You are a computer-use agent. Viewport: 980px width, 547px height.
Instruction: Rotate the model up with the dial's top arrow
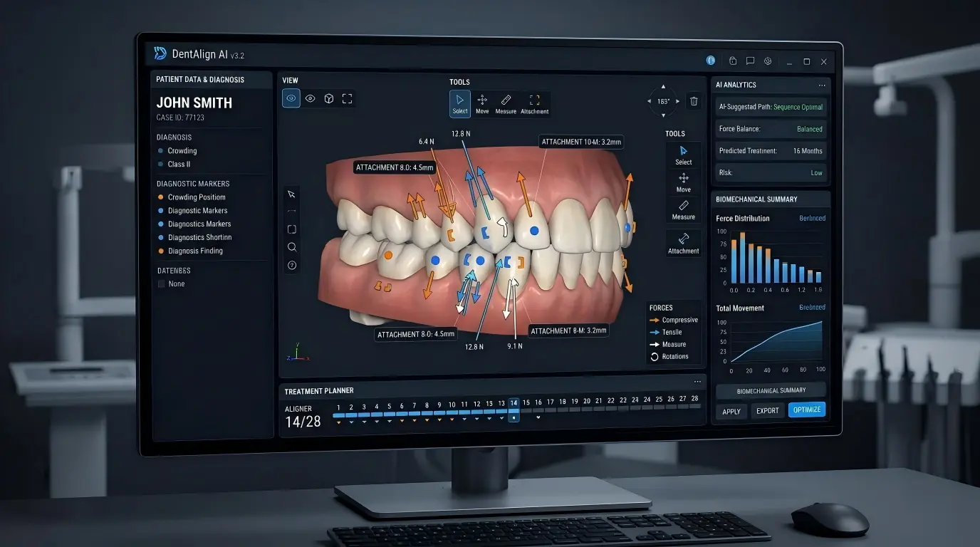click(x=664, y=87)
